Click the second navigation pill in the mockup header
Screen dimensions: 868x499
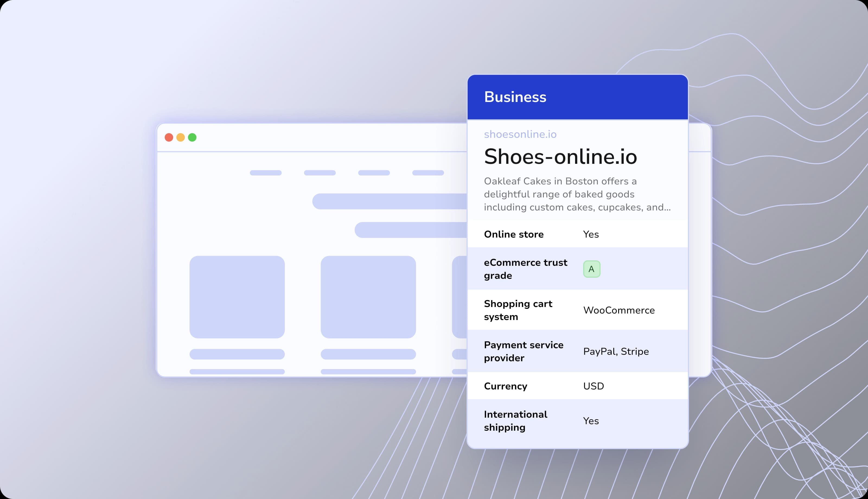pos(320,173)
